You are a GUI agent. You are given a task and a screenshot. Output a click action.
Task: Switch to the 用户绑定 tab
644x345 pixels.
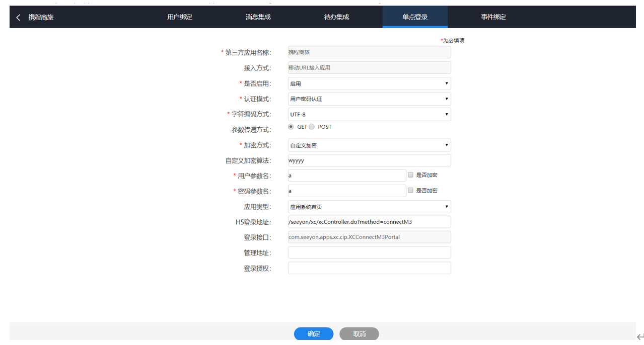point(180,17)
